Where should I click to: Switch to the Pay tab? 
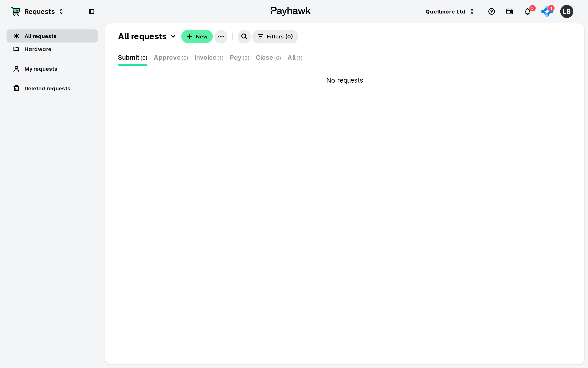pyautogui.click(x=239, y=58)
